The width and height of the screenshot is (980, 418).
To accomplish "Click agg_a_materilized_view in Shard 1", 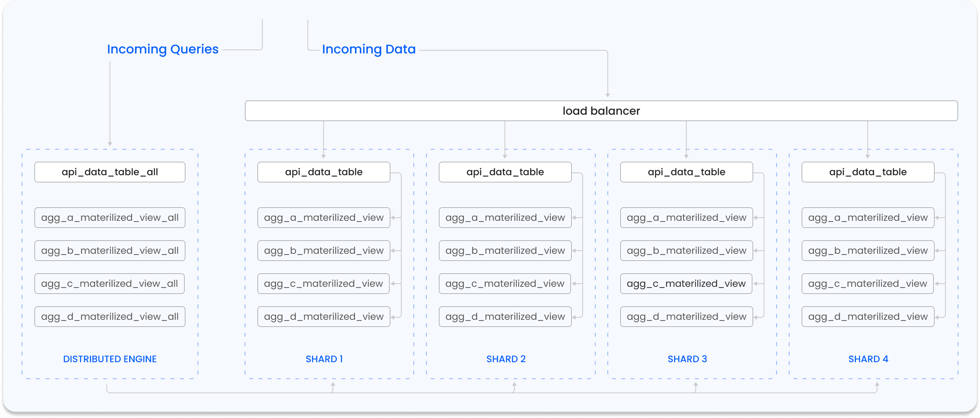I will click(x=324, y=218).
